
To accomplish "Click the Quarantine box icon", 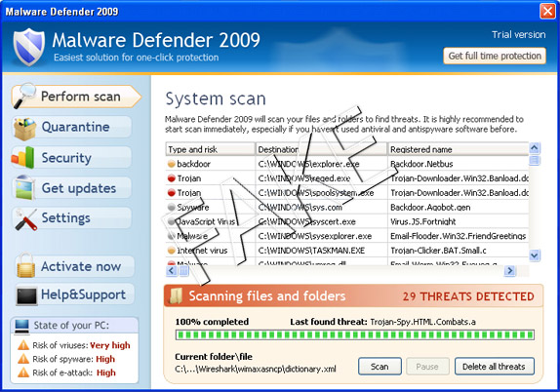I will coord(24,128).
